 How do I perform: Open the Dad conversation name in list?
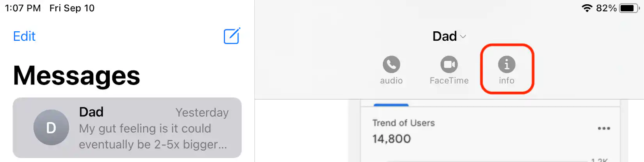tap(91, 112)
